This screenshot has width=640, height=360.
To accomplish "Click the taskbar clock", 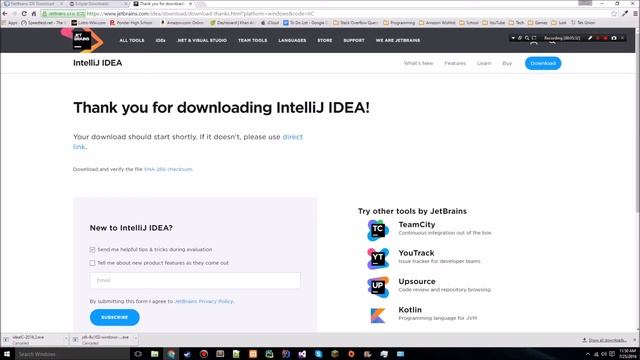I will click(627, 354).
